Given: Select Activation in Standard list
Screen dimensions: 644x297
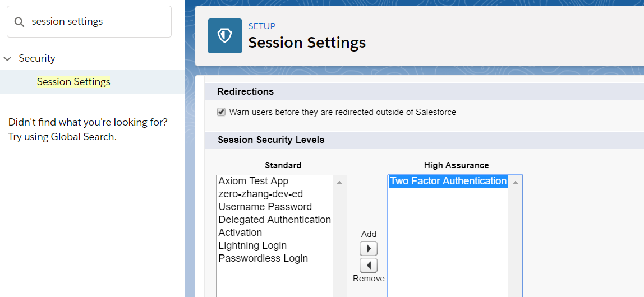Looking at the screenshot, I should point(240,233).
